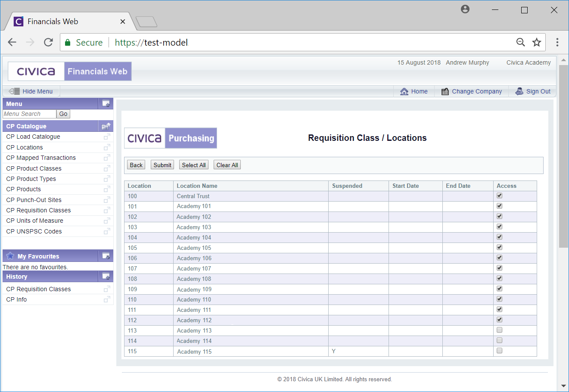The width and height of the screenshot is (569, 392).
Task: Reload the page with refresh icon
Action: [x=48, y=42]
